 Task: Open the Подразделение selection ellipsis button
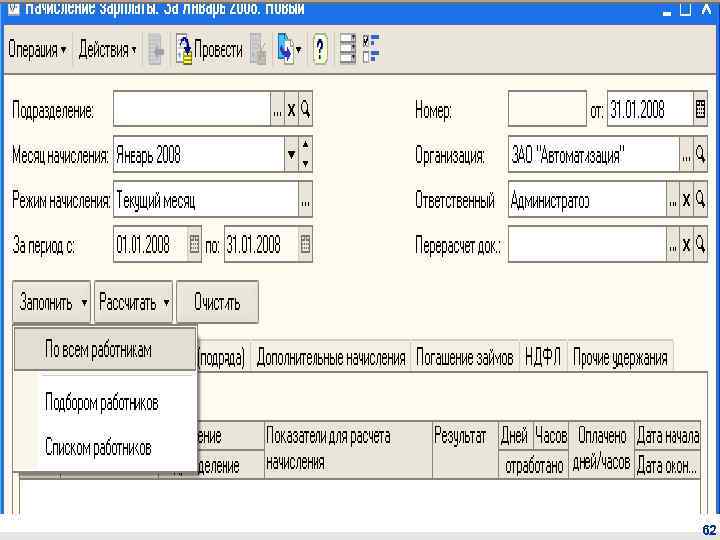point(277,109)
